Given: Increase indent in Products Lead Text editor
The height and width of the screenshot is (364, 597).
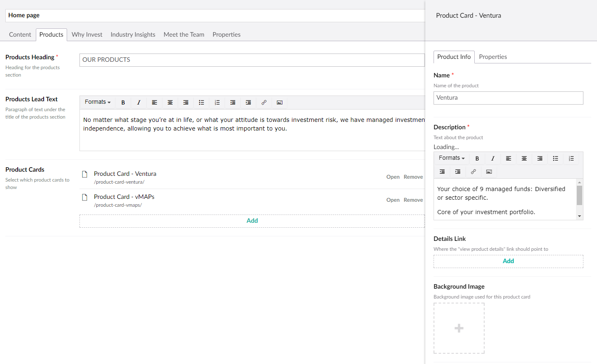Looking at the screenshot, I should (x=248, y=103).
